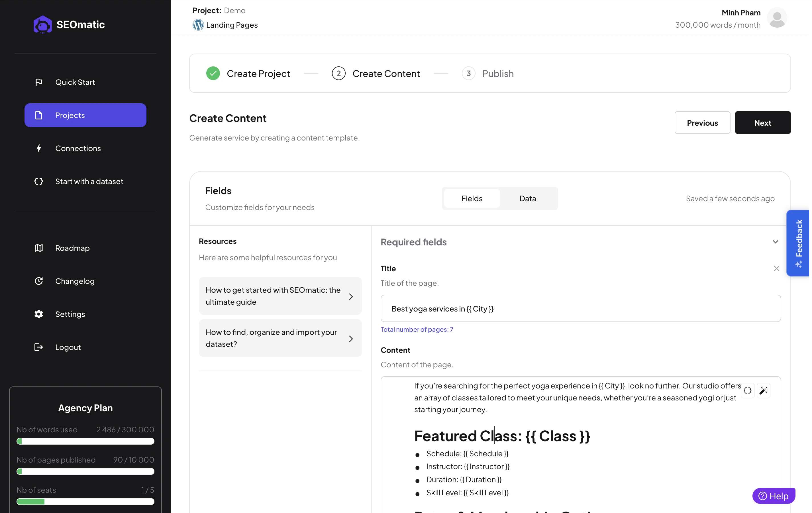Click the curly braces dataset icon in sidebar

pos(39,181)
